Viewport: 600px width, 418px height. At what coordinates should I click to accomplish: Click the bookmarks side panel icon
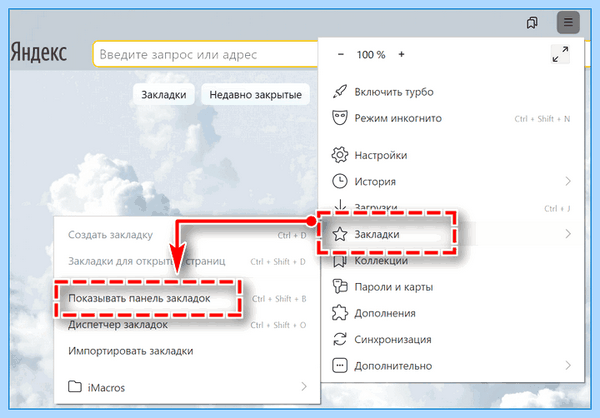[532, 23]
